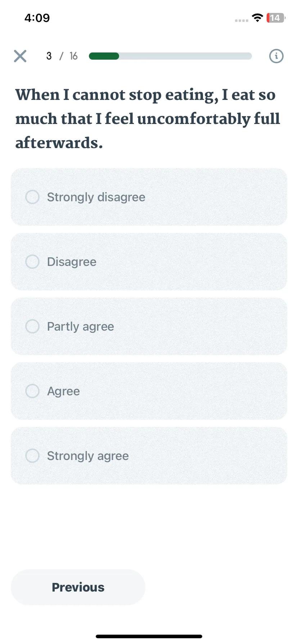This screenshot has width=298, height=644.
Task: Tap the Wi-Fi icon in status bar
Action: (257, 18)
